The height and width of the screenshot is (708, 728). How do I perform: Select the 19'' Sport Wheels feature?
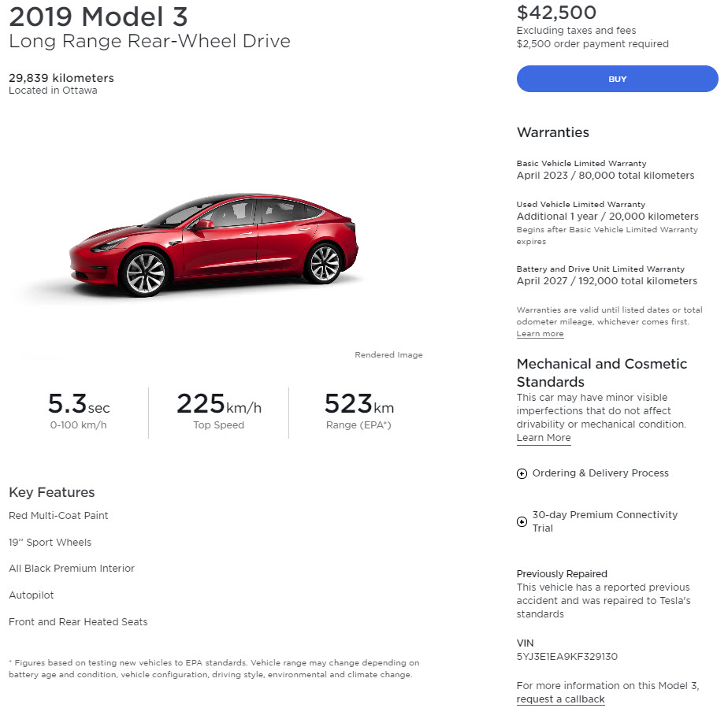(x=50, y=543)
